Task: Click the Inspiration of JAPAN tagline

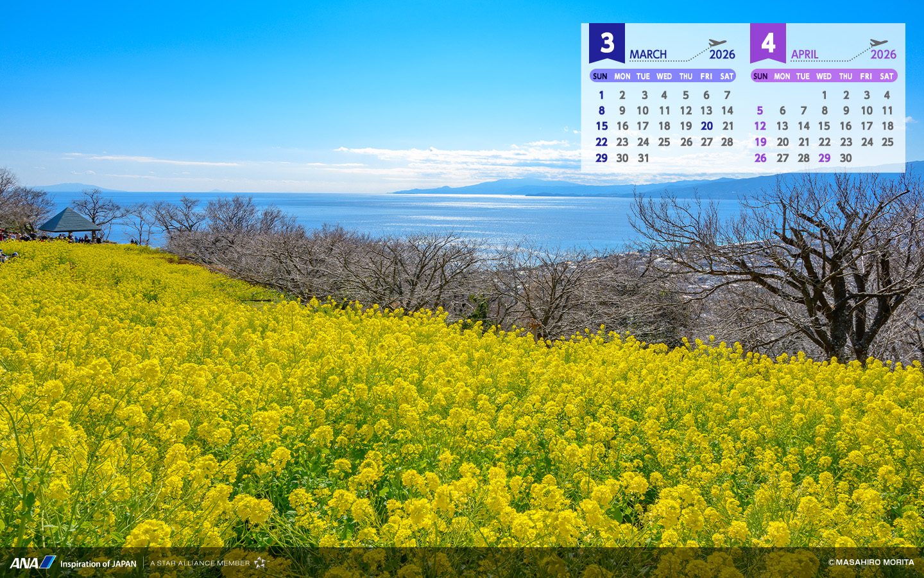Action: point(98,564)
